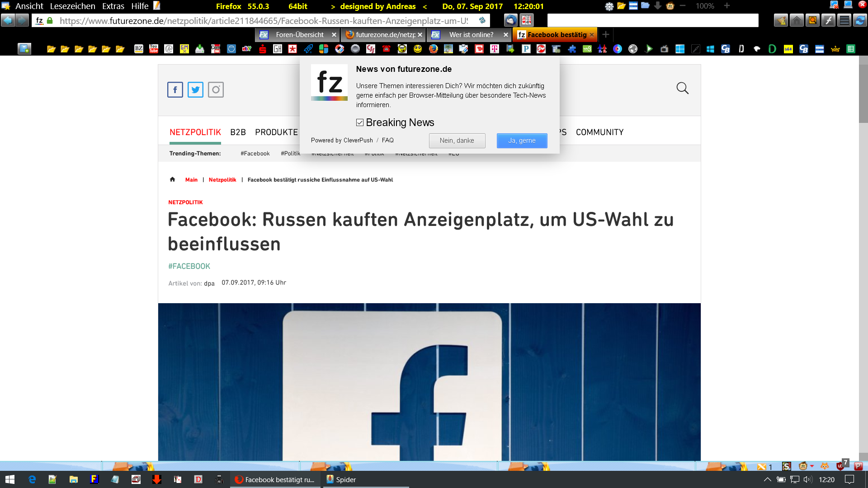Open the hamburger menu button
The image size is (868, 488).
click(844, 20)
